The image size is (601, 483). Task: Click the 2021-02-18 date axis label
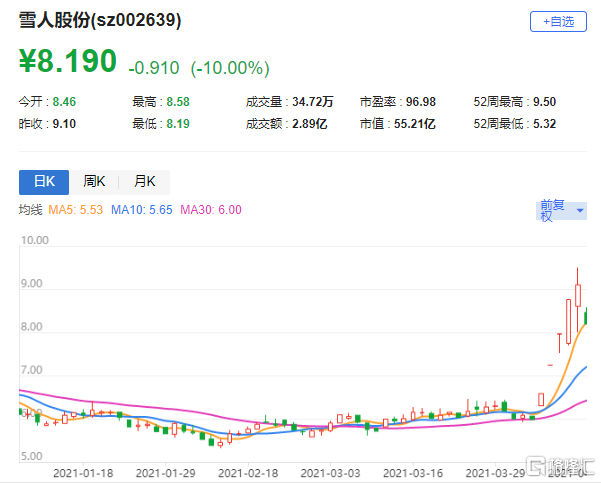[x=248, y=473]
